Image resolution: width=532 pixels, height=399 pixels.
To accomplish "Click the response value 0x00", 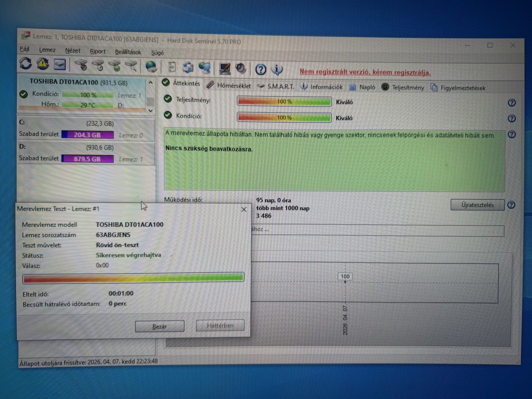I will [x=102, y=265].
